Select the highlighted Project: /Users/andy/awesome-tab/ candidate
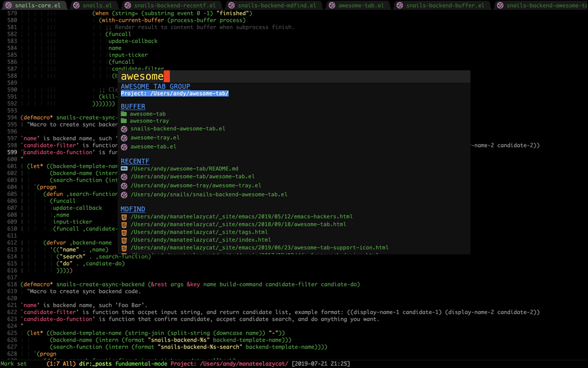588x368 pixels. (x=175, y=93)
